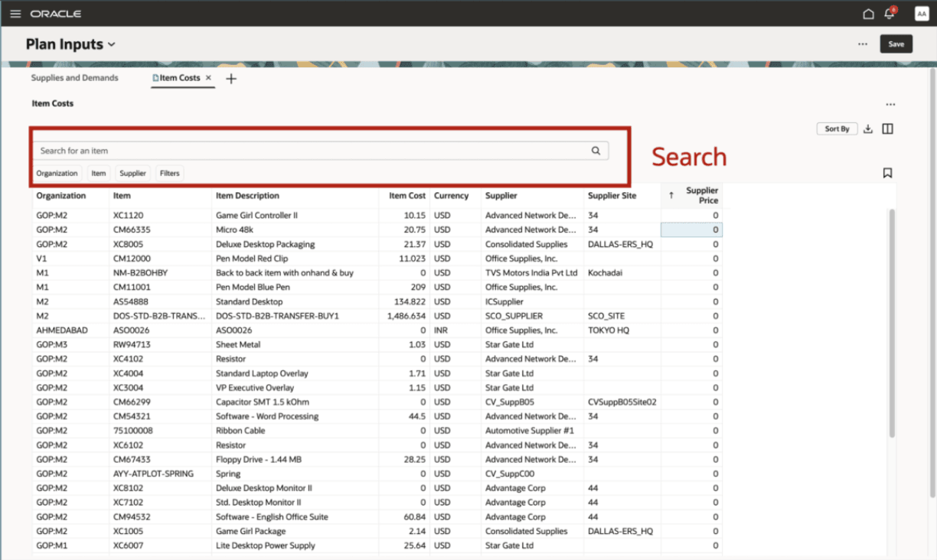
Task: Open the Sort By dropdown
Action: coord(837,129)
